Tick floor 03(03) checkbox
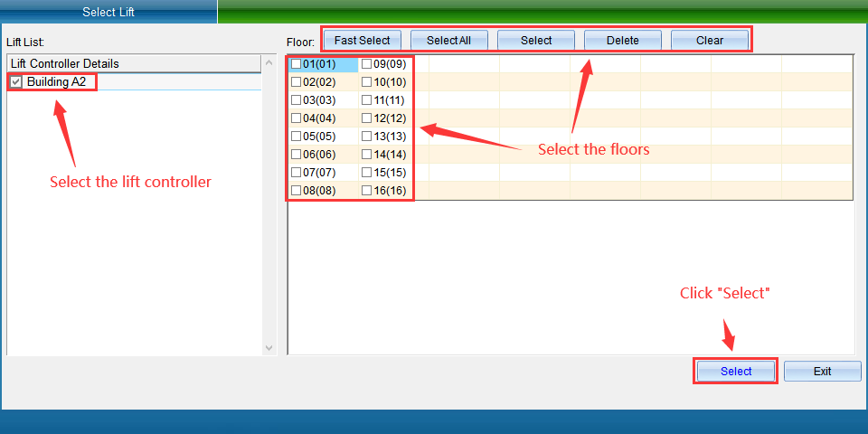The height and width of the screenshot is (434, 868). pyautogui.click(x=297, y=100)
